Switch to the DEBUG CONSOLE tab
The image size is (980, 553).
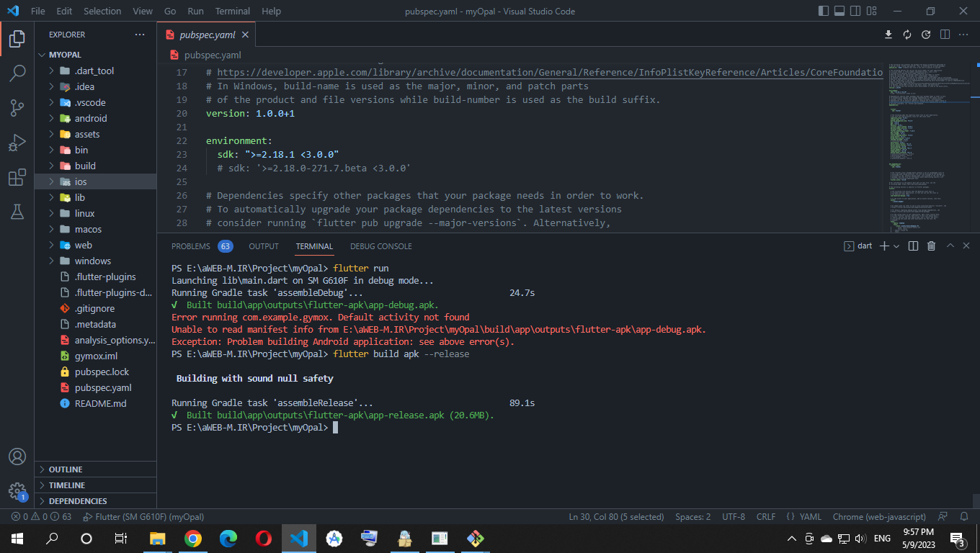(x=380, y=246)
